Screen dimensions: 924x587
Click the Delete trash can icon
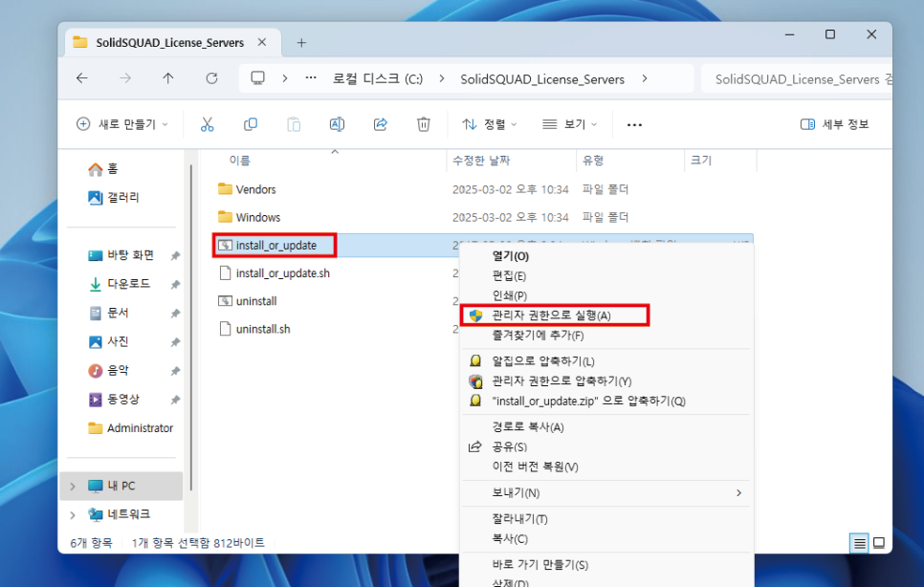tap(423, 124)
